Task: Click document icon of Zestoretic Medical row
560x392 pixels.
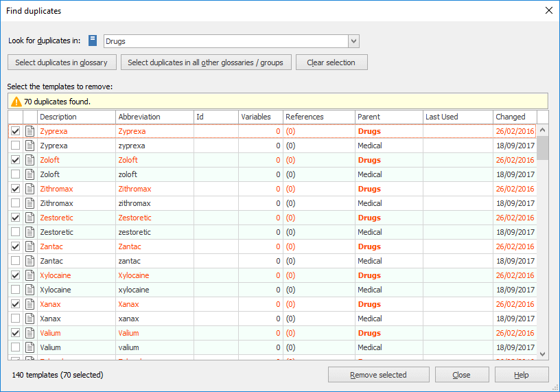Action: pyautogui.click(x=30, y=232)
